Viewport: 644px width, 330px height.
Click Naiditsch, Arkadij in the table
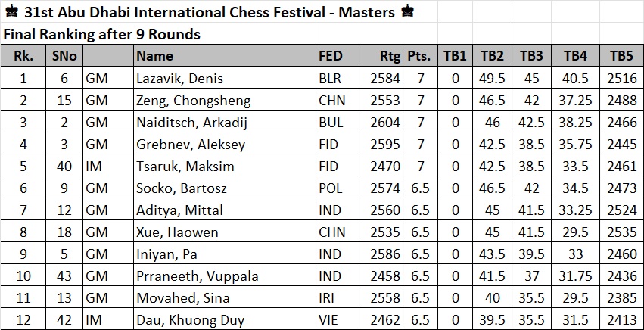coord(225,122)
